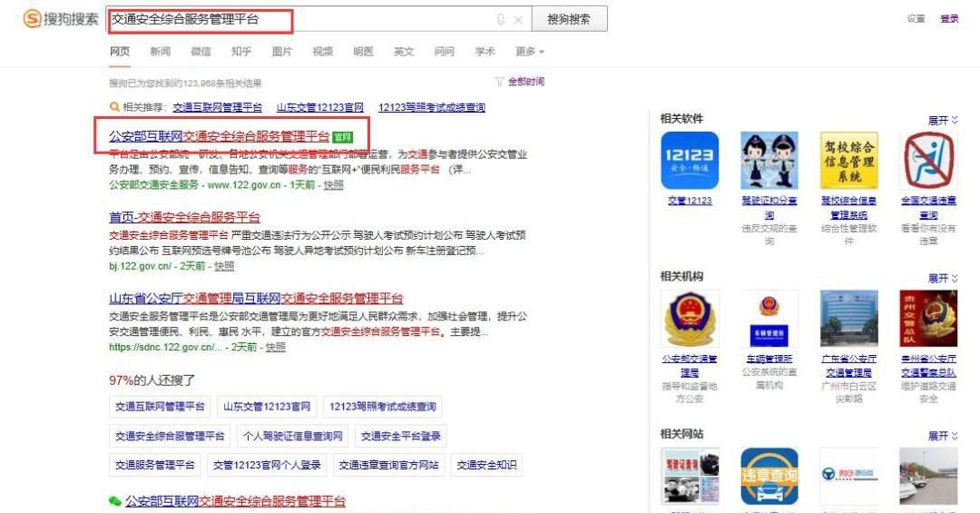Click the green WeChat icon beside last result
This screenshot has height=513, width=980.
click(115, 501)
